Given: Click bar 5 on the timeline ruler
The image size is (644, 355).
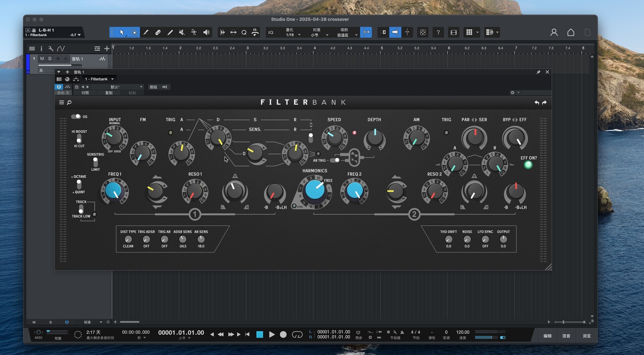Looking at the screenshot, I should pyautogui.click(x=382, y=48).
